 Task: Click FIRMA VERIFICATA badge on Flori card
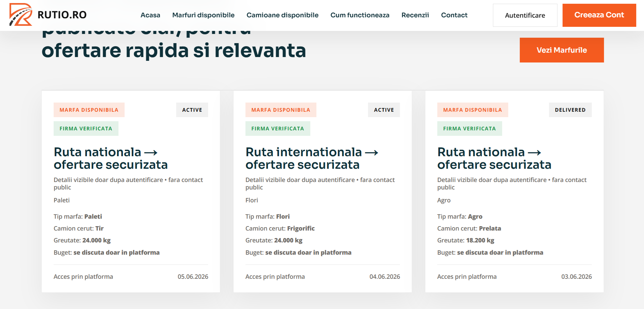tap(278, 128)
